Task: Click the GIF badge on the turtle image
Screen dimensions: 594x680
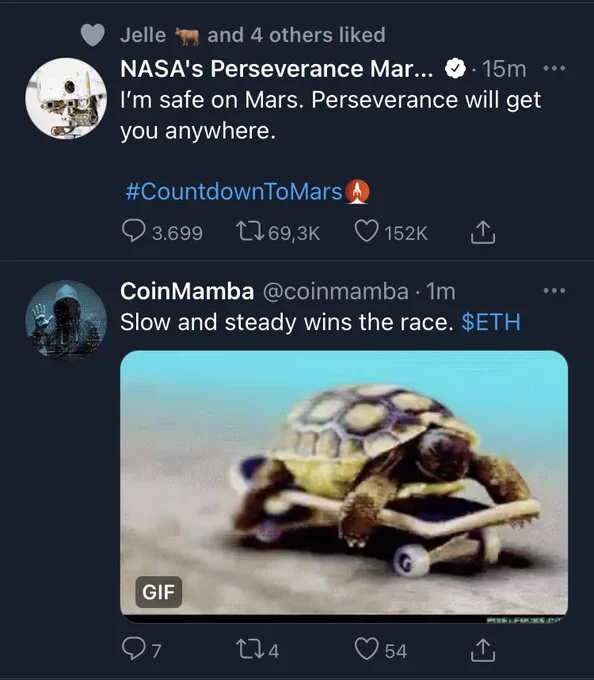Action: [x=159, y=592]
